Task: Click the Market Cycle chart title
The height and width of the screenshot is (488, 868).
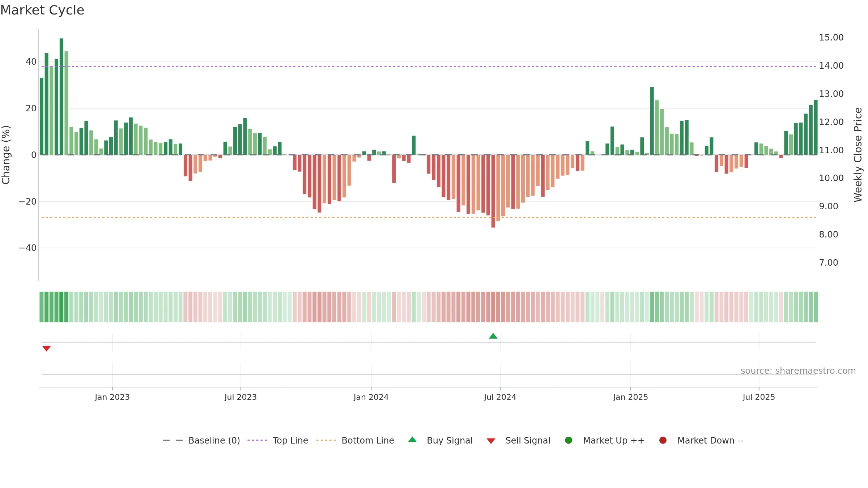Action: pyautogui.click(x=42, y=10)
